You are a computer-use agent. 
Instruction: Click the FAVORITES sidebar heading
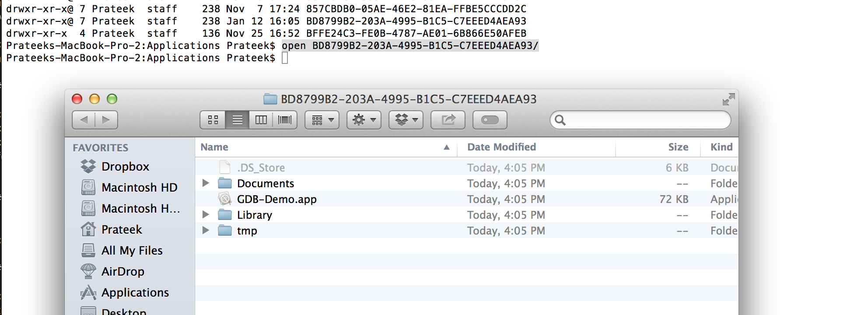click(x=101, y=148)
